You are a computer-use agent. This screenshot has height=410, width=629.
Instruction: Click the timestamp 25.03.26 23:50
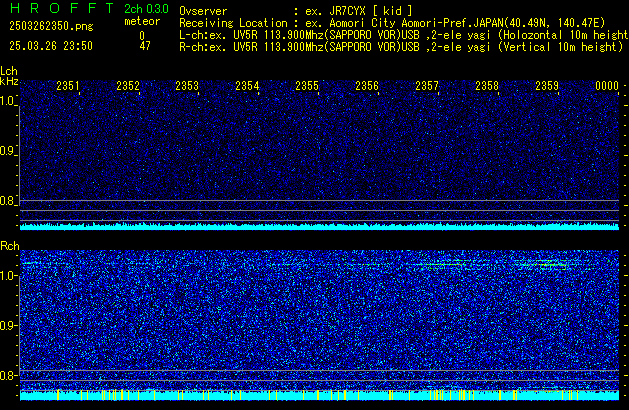tap(51, 46)
